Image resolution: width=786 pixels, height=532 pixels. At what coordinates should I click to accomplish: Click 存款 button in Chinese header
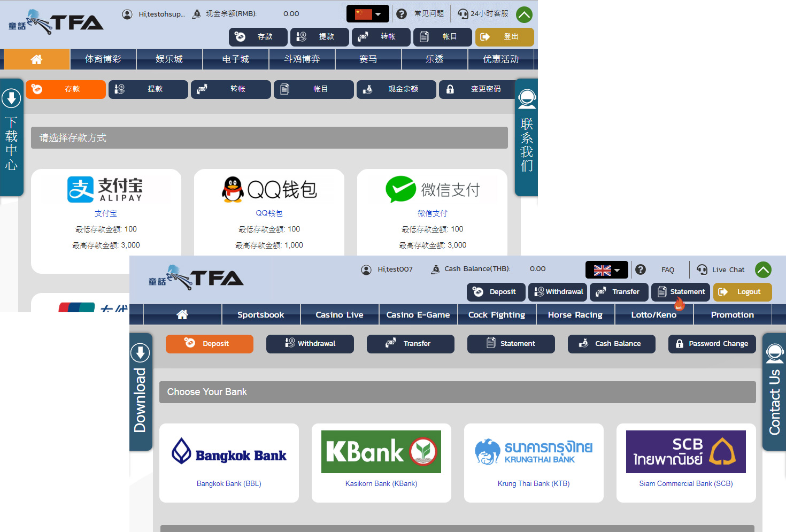point(258,37)
